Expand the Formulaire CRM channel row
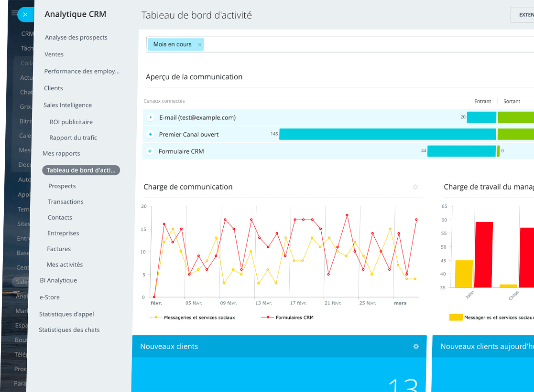Viewport: 534px width, 392px height. pyautogui.click(x=150, y=151)
